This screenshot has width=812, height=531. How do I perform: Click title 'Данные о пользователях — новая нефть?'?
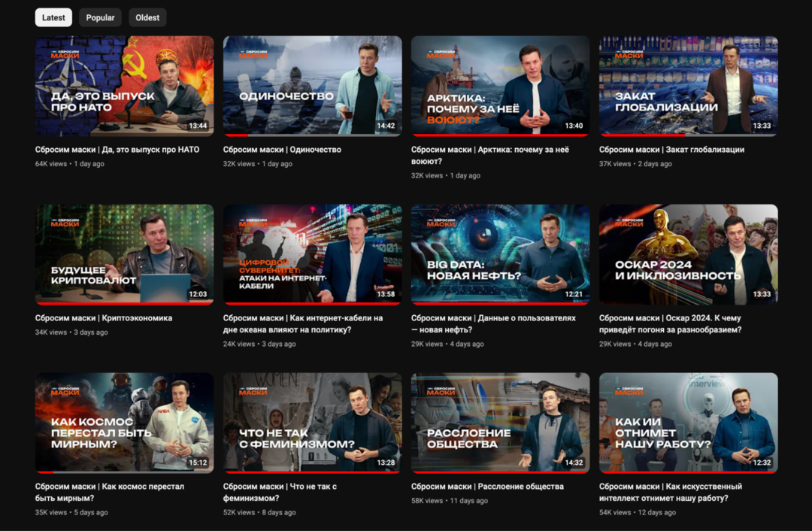point(493,323)
